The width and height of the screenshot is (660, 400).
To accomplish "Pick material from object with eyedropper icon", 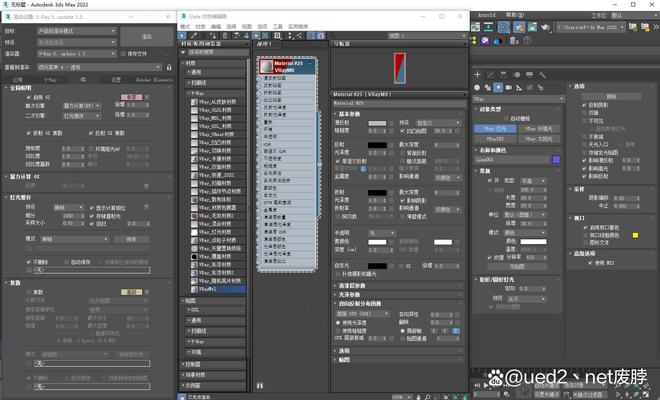I will (194, 36).
